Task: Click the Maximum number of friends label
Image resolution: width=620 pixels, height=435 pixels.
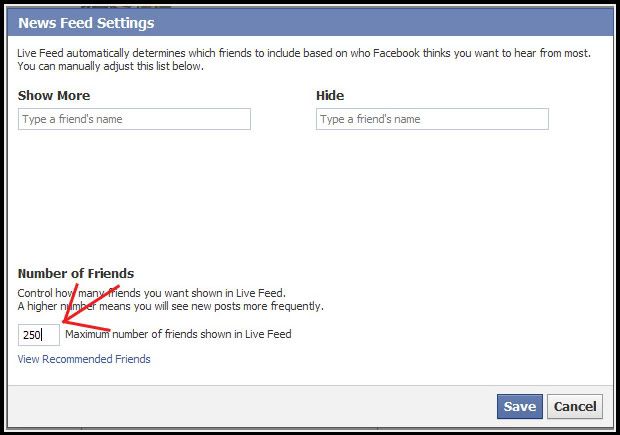Action: click(178, 334)
